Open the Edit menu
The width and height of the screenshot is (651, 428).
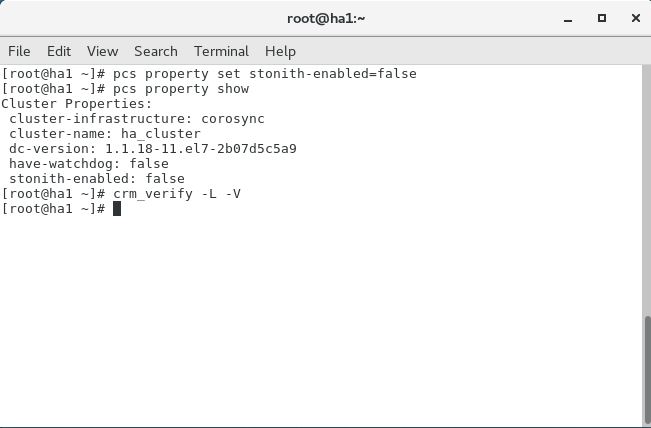59,51
